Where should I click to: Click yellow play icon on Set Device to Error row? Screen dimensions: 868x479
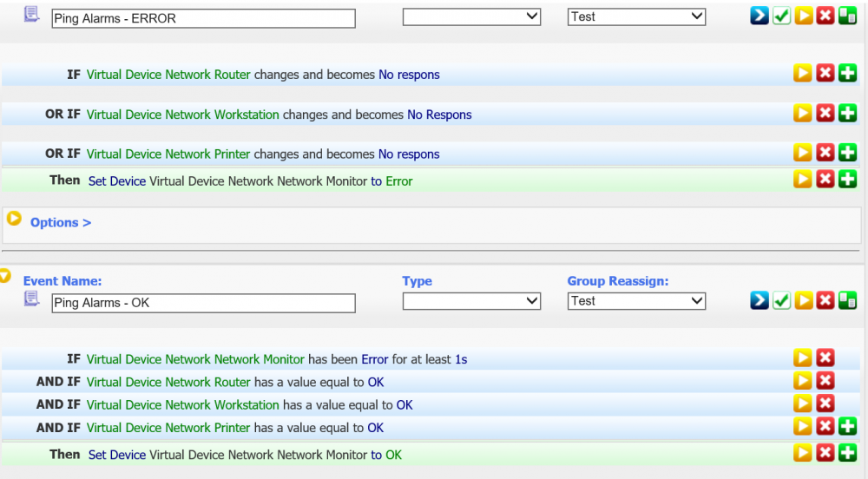point(803,180)
